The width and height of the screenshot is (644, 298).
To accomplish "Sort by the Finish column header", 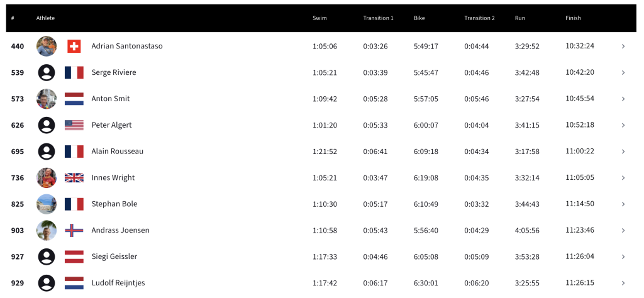I will [x=573, y=18].
